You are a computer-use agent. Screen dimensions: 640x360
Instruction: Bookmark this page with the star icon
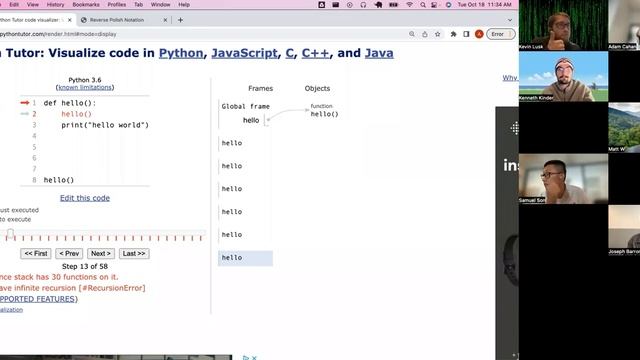coord(438,34)
